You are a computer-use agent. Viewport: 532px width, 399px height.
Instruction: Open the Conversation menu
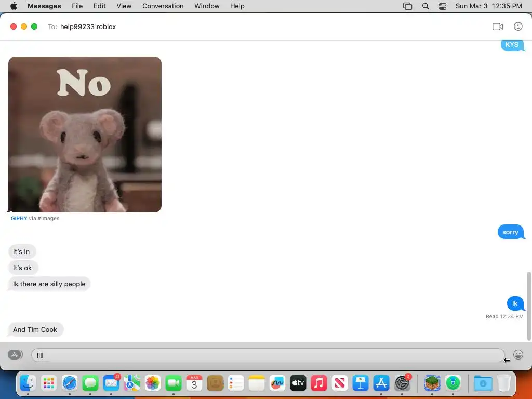pos(163,6)
